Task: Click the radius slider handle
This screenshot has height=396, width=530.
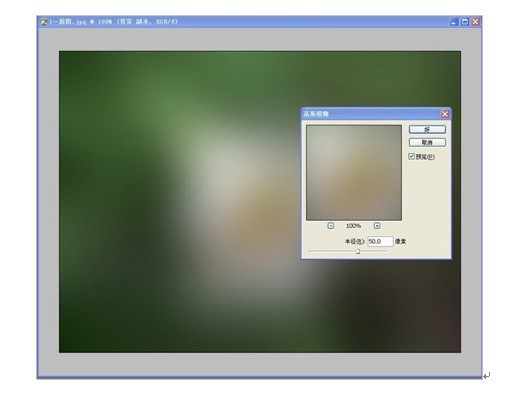Action: pyautogui.click(x=358, y=251)
